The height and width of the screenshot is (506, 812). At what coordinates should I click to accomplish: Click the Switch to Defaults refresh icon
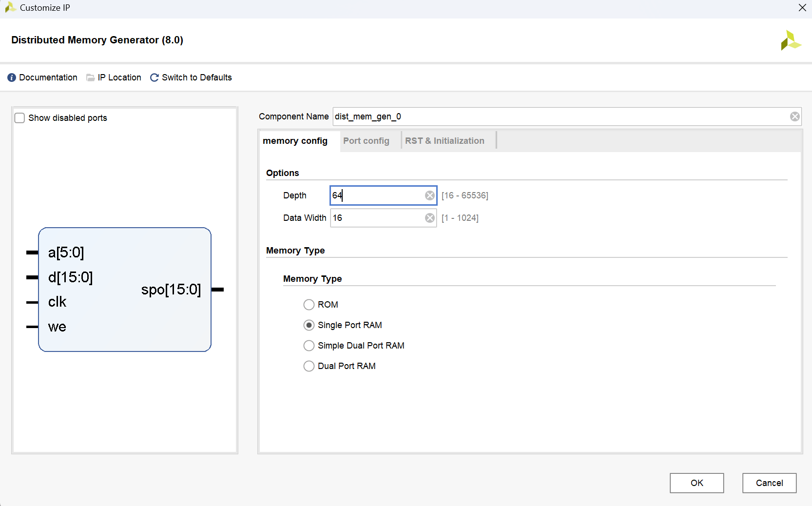pos(155,78)
